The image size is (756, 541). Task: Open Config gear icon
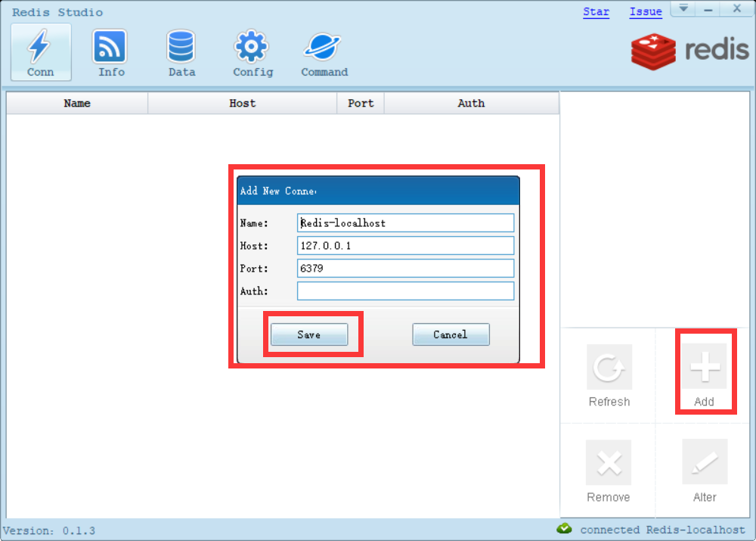click(253, 52)
